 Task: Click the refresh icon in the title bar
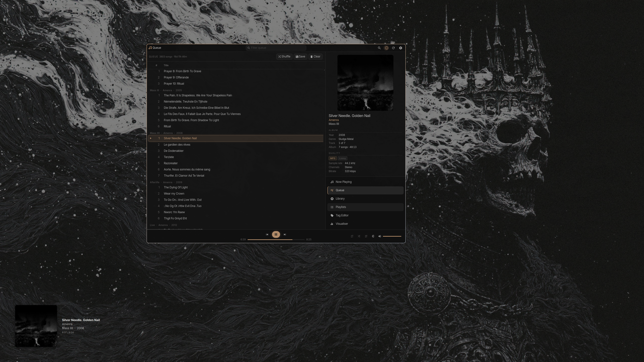393,48
